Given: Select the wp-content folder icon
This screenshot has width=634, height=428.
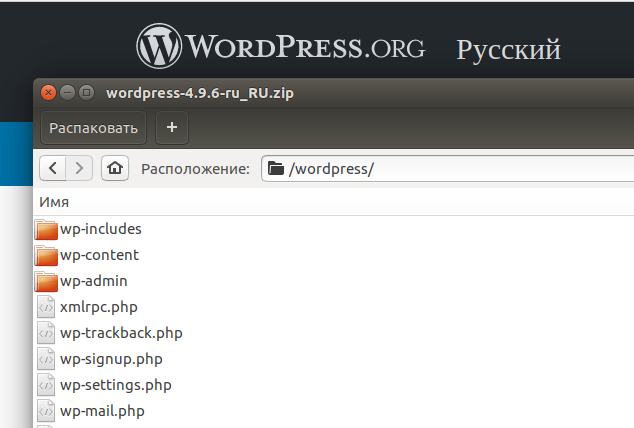Looking at the screenshot, I should tap(46, 255).
